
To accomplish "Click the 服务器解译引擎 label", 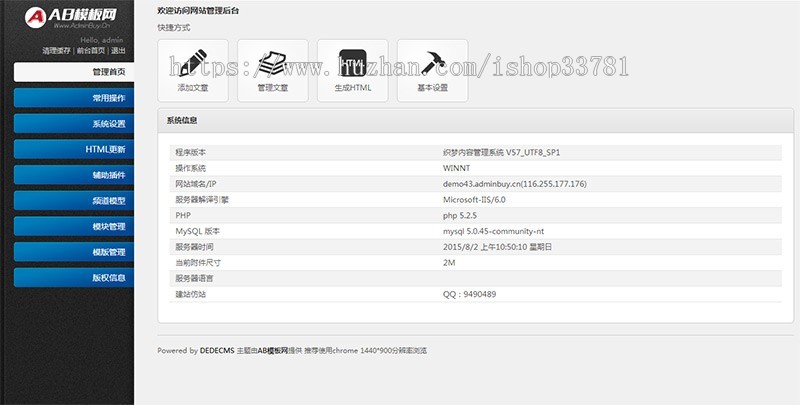I will [x=202, y=200].
